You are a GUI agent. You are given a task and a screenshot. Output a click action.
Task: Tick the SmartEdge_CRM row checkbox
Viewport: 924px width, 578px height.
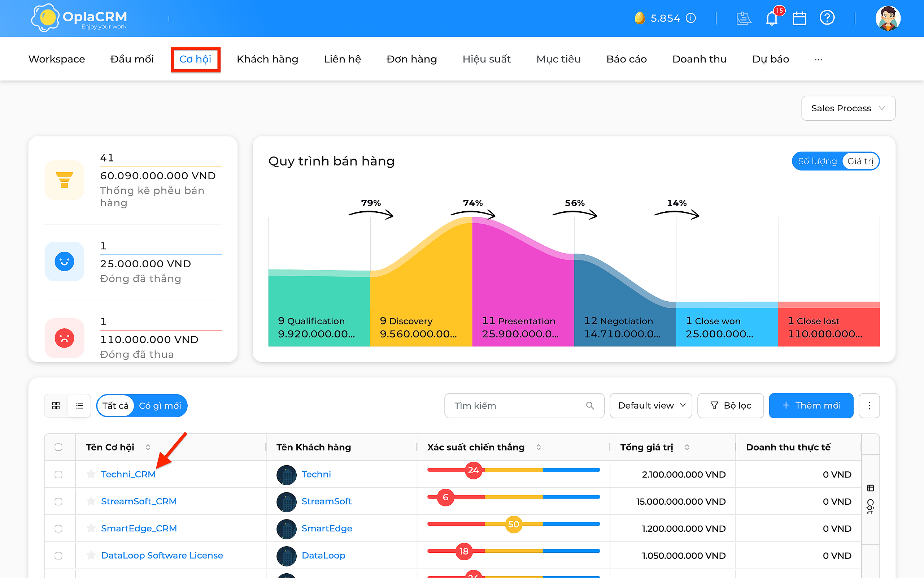coord(58,529)
